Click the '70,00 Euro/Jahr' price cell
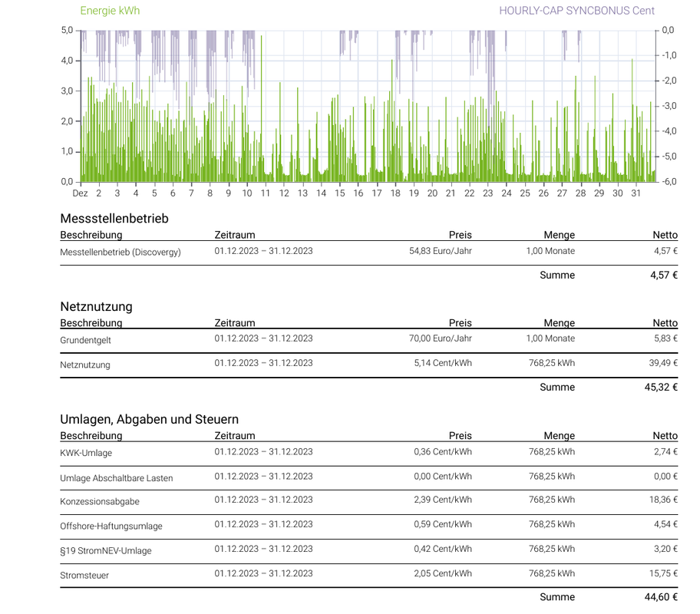The height and width of the screenshot is (614, 700). pos(440,338)
